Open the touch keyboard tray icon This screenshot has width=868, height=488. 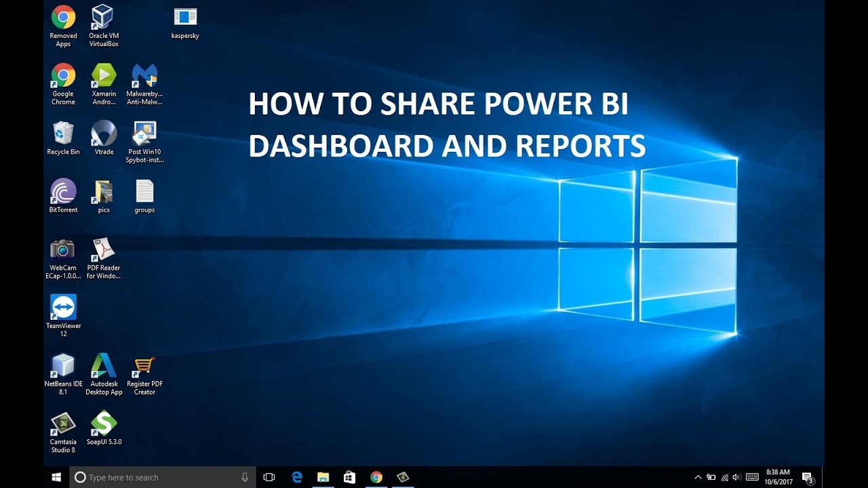click(752, 477)
